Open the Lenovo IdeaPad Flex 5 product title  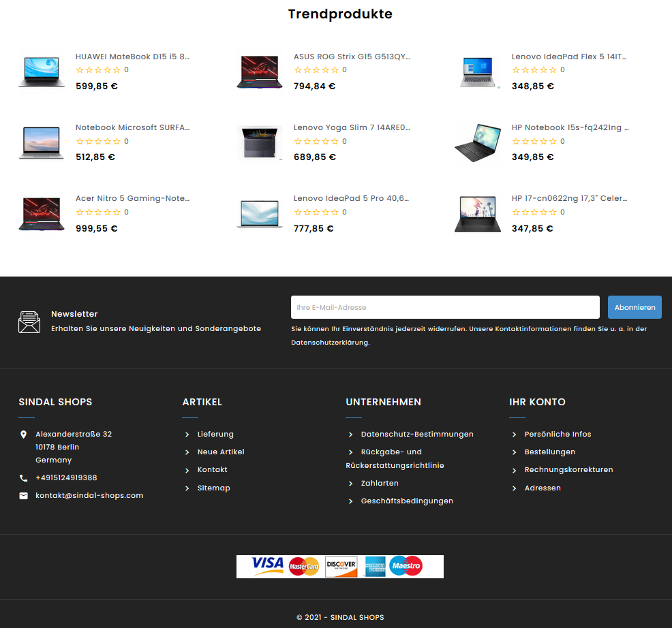569,57
